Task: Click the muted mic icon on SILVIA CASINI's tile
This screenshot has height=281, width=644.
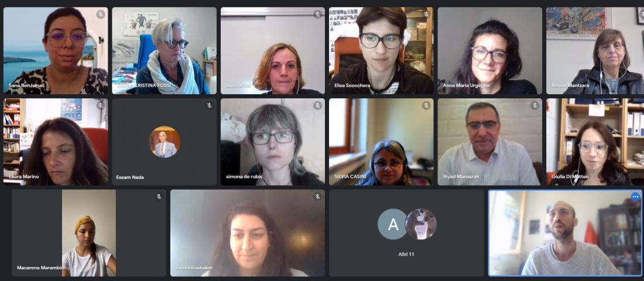Action: coord(426,105)
